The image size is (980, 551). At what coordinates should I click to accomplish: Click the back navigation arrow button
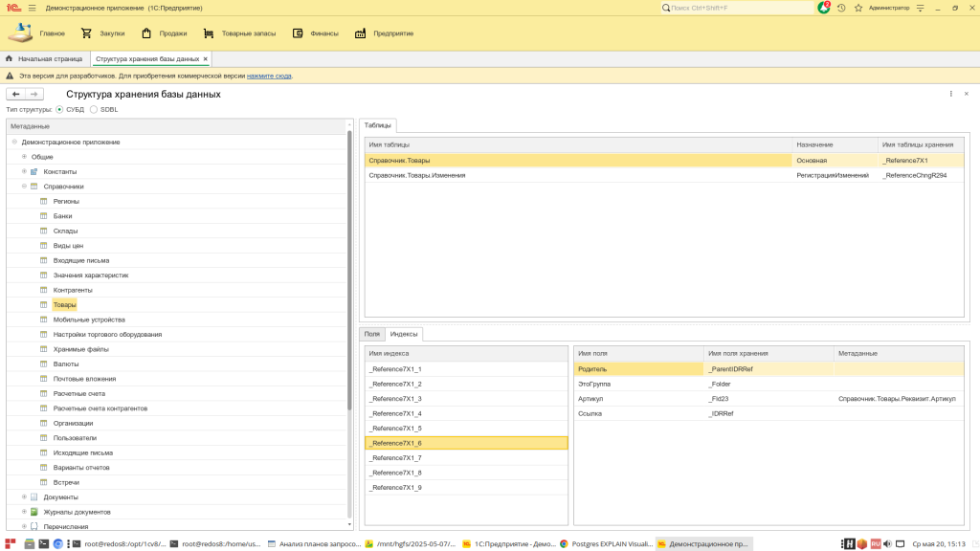click(15, 94)
